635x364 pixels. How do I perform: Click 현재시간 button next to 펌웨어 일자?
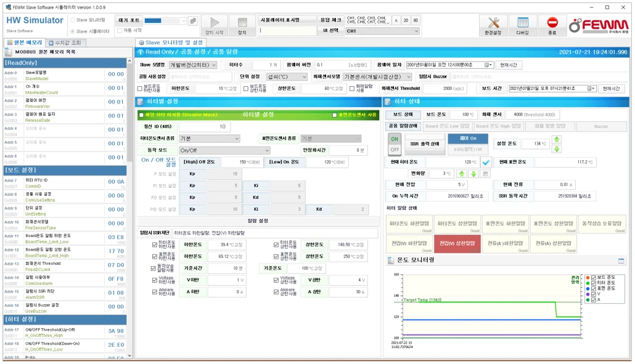point(508,65)
